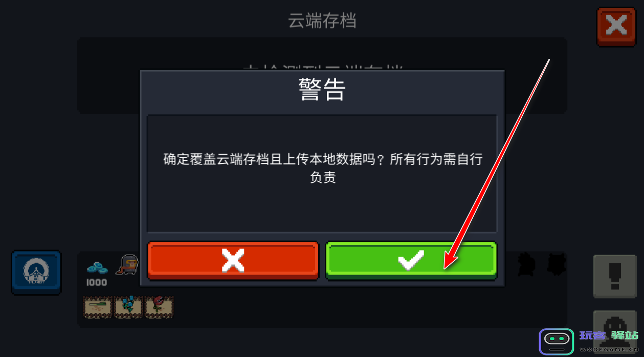Select the second locked character silhouette

[556, 264]
